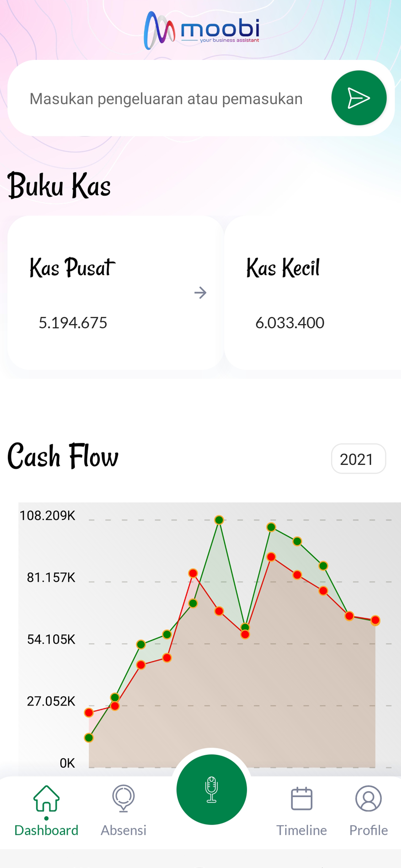Screen dimensions: 401x868
Task: Tap the microphone voice input button
Action: point(211,789)
